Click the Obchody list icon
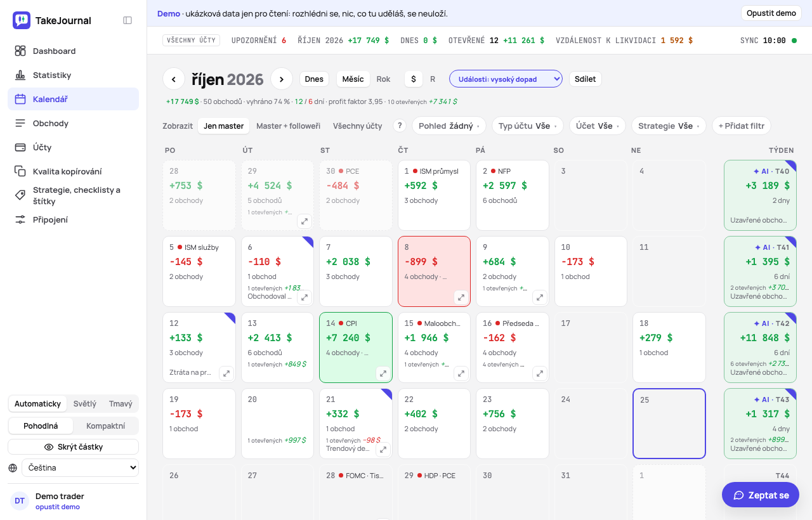The image size is (812, 520). tap(20, 123)
